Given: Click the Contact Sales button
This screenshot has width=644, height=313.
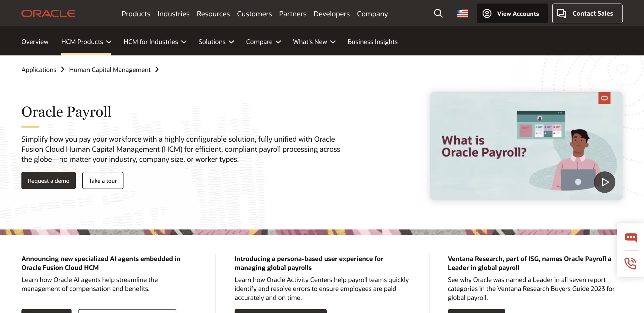Looking at the screenshot, I should click(x=587, y=14).
